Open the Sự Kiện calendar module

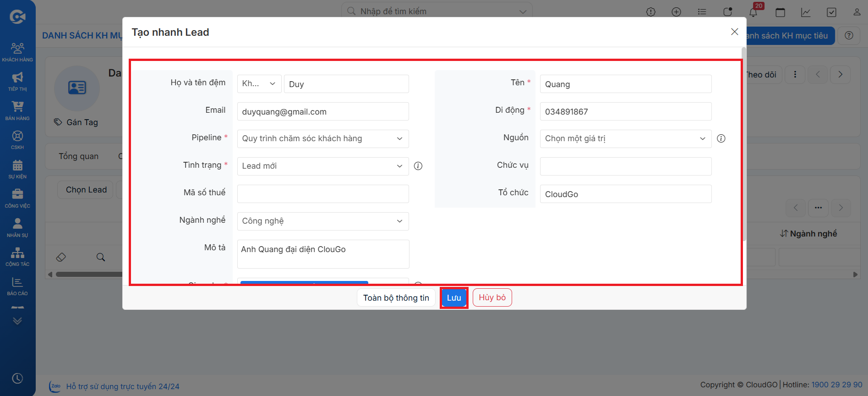[x=17, y=169]
